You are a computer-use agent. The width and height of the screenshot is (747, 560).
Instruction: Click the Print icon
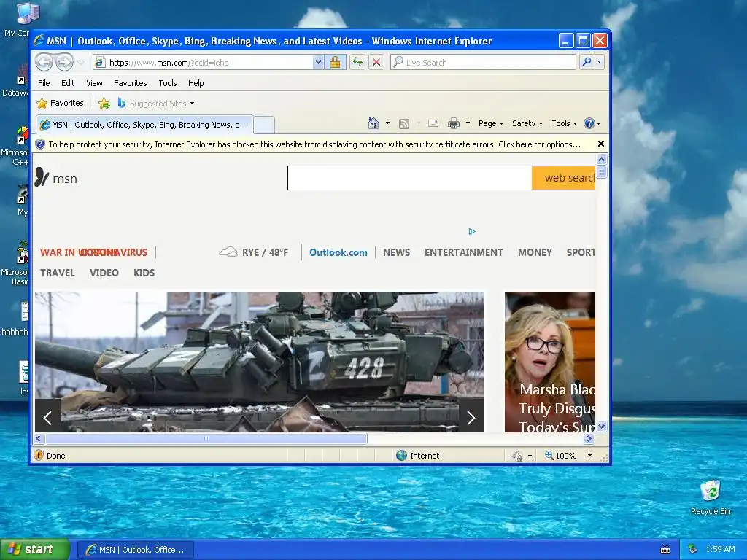tap(454, 123)
